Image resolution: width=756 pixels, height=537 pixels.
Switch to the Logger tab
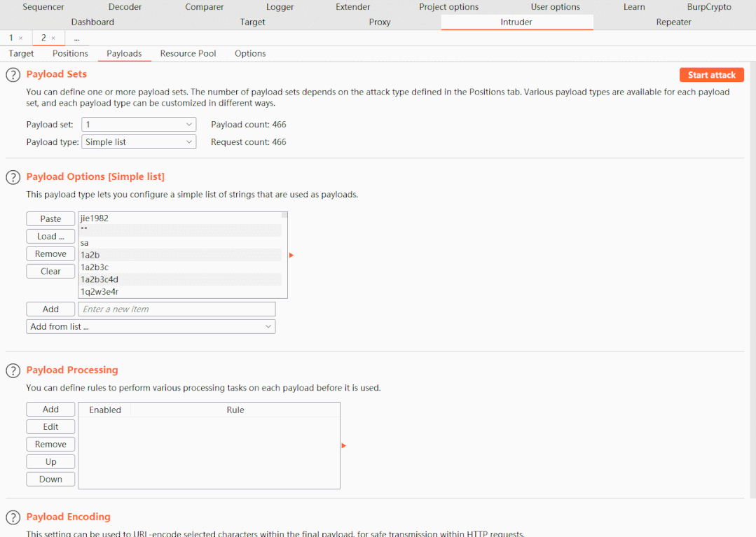pyautogui.click(x=280, y=7)
